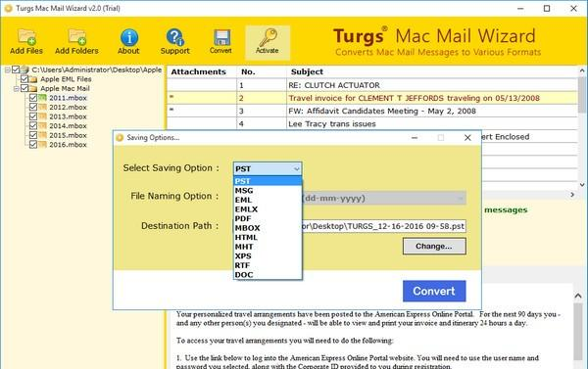This screenshot has height=369, width=588.
Task: Select the Lee Tracy trans issues message
Action: tap(372, 123)
